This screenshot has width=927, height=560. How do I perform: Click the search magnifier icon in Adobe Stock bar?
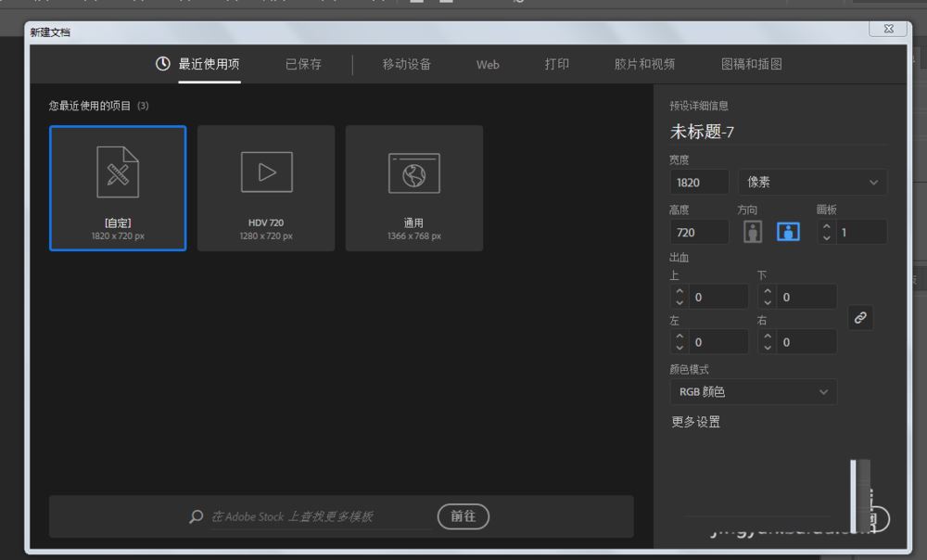pos(196,516)
